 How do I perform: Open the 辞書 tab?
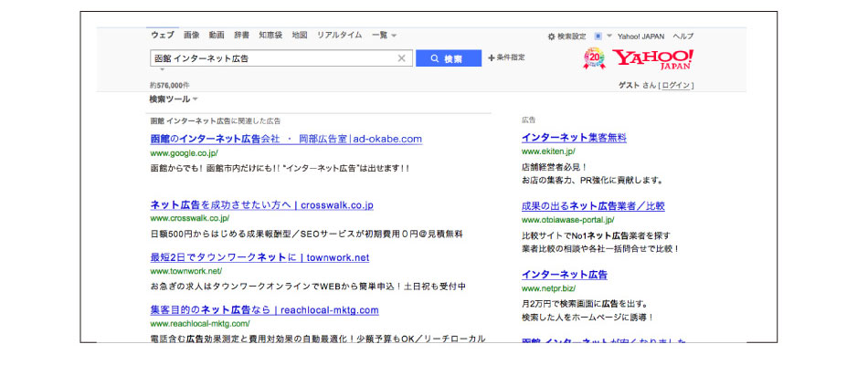click(x=241, y=35)
